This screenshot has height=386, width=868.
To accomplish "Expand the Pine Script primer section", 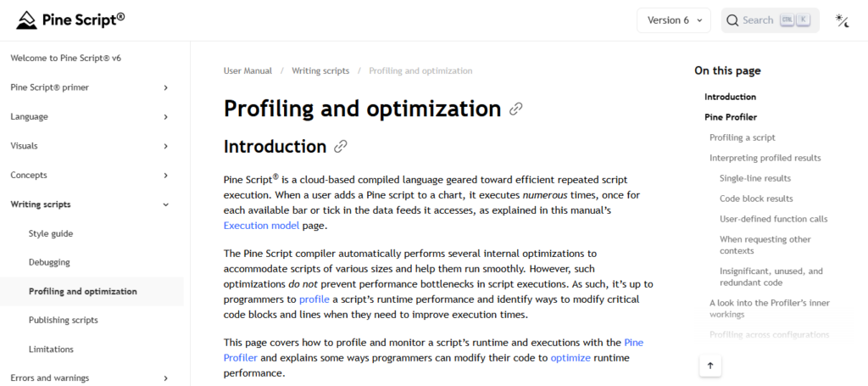I will (165, 87).
